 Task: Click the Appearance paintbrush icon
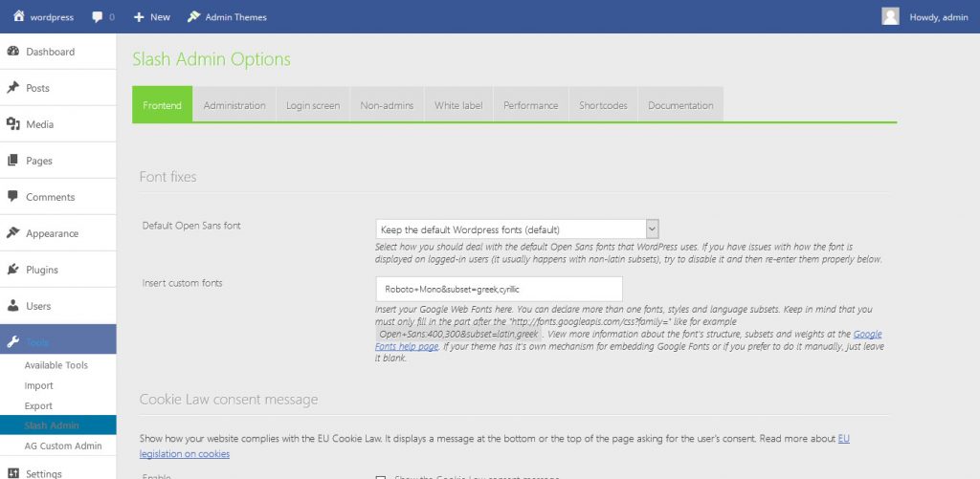(13, 233)
